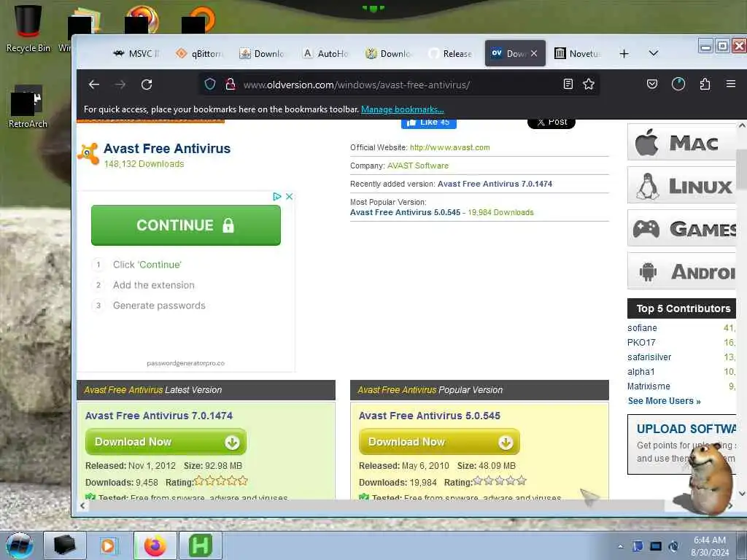Viewport: 747px width, 560px height.
Task: Select the first Download tab after qBittorrent
Action: coord(262,54)
